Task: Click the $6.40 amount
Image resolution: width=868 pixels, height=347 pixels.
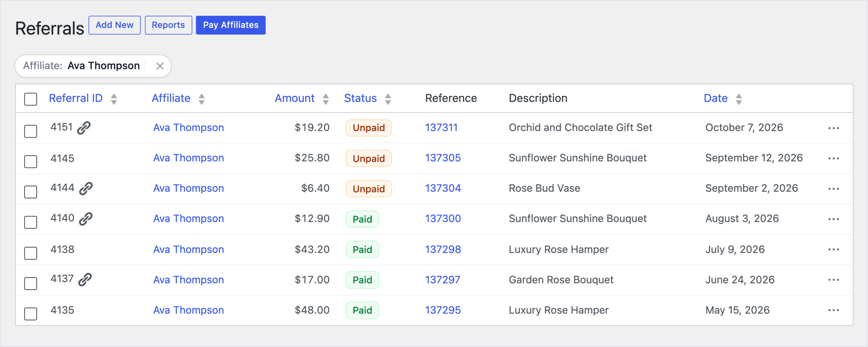Action: [315, 188]
